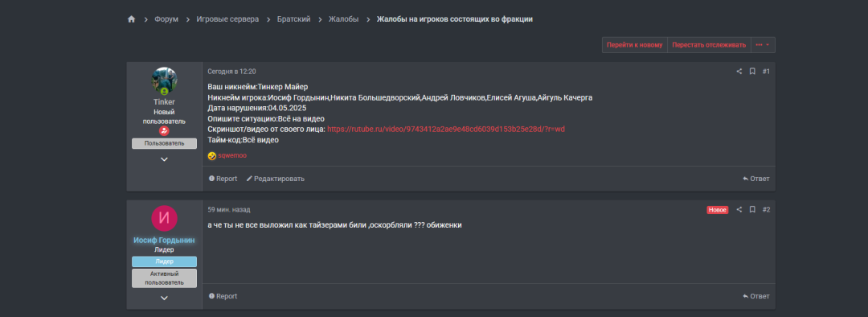Click Перестать отслеживать button
Viewport: 868px width, 317px height.
click(709, 45)
